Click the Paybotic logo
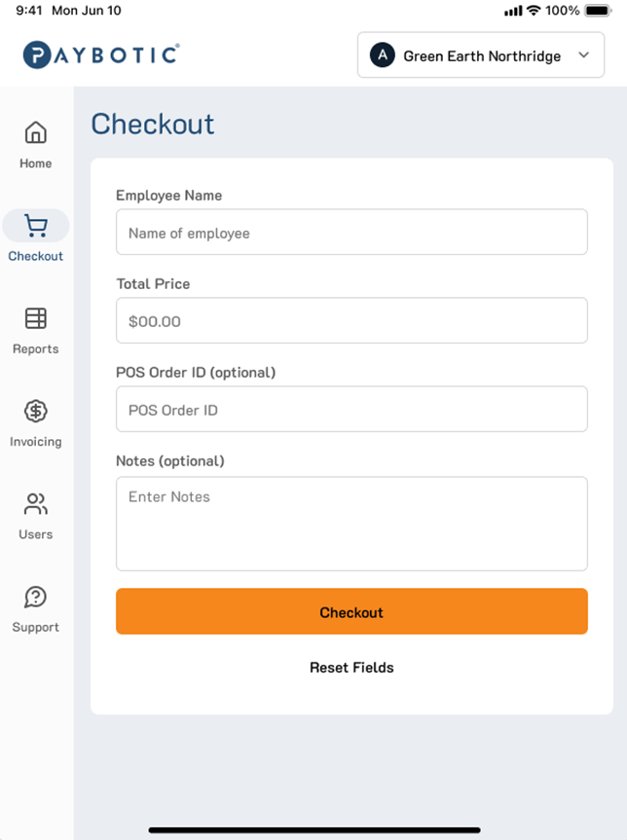 click(x=101, y=55)
